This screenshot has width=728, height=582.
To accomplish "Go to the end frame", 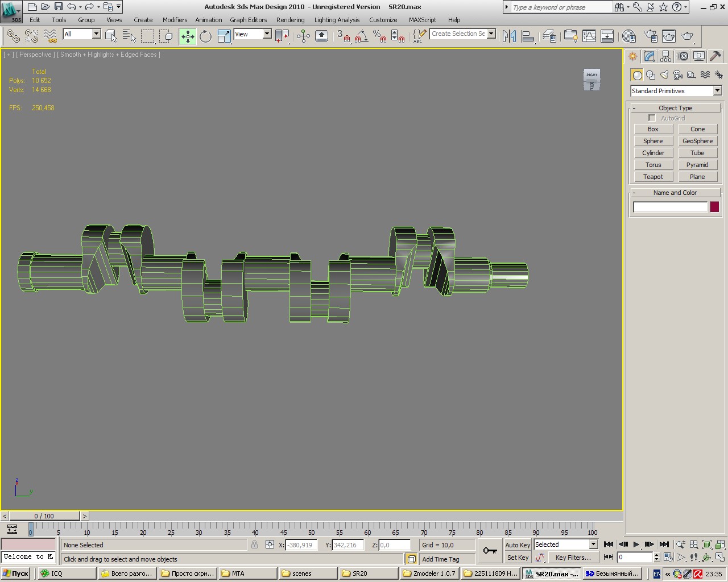I will (x=664, y=544).
